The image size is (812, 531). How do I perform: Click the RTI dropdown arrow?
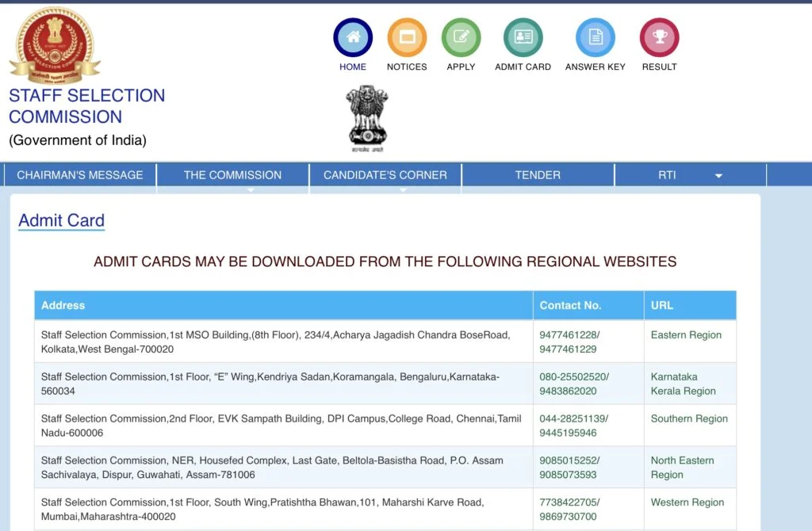click(718, 176)
